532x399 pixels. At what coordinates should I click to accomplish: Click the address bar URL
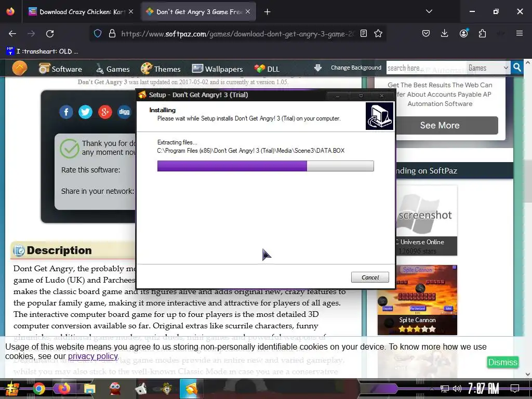click(x=237, y=34)
